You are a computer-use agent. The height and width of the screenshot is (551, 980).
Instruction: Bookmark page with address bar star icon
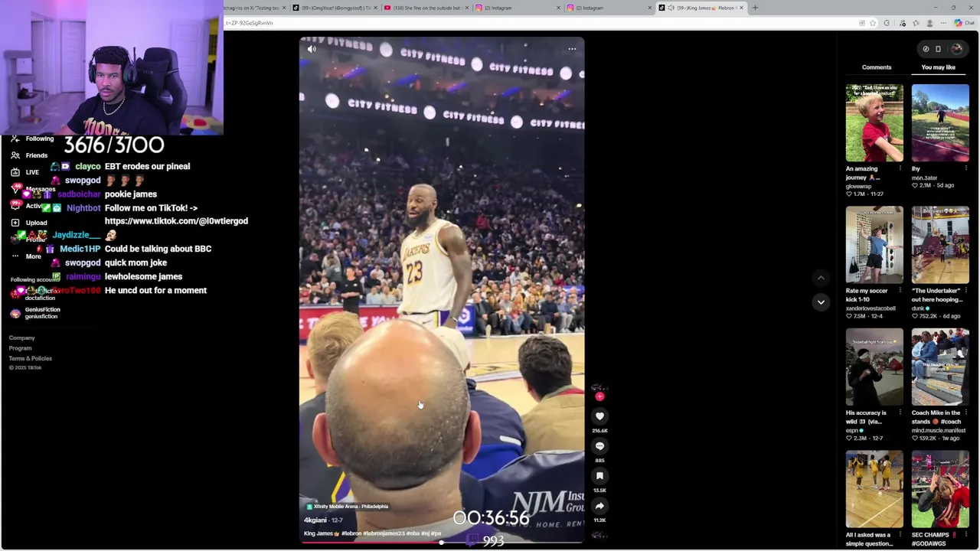(x=873, y=23)
